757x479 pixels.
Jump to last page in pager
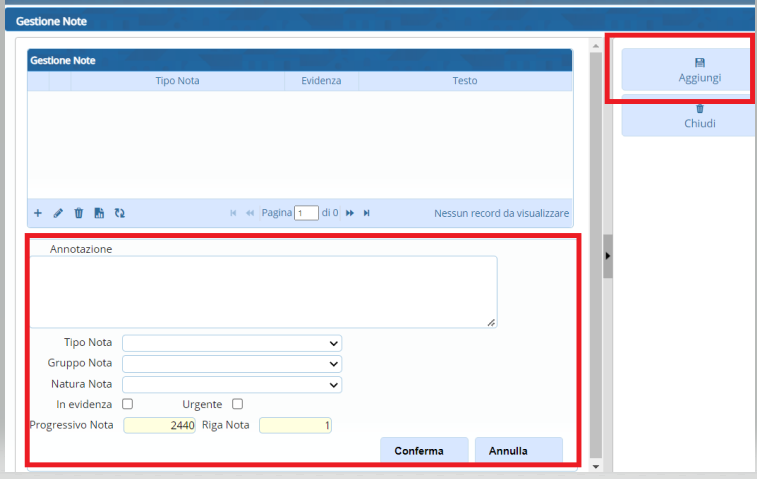point(367,213)
